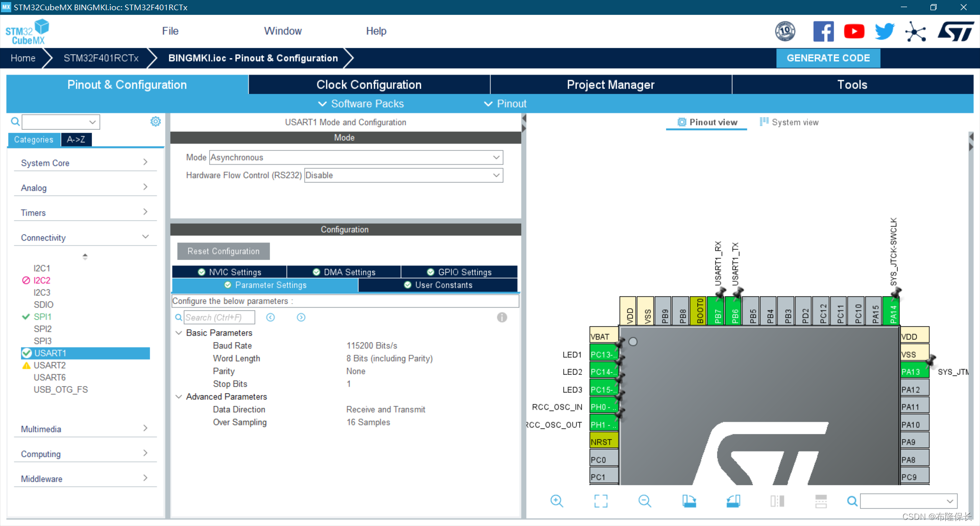Open the Hardware Flow Control dropdown
Viewport: 980px width, 526px height.
tap(403, 175)
